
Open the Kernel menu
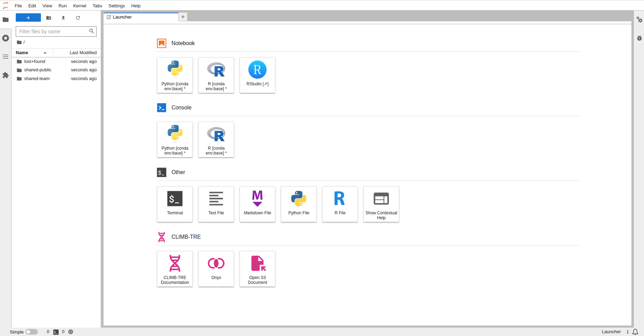click(x=79, y=6)
